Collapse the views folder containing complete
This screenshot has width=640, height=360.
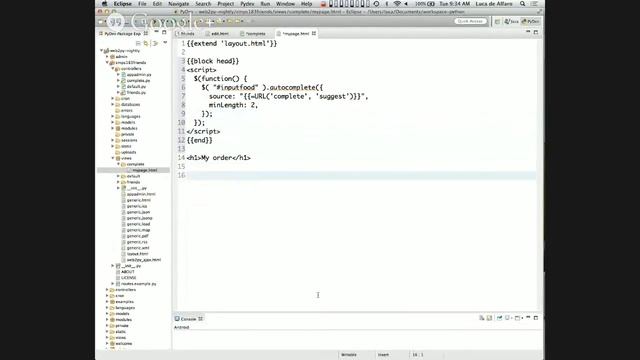pyautogui.click(x=113, y=158)
